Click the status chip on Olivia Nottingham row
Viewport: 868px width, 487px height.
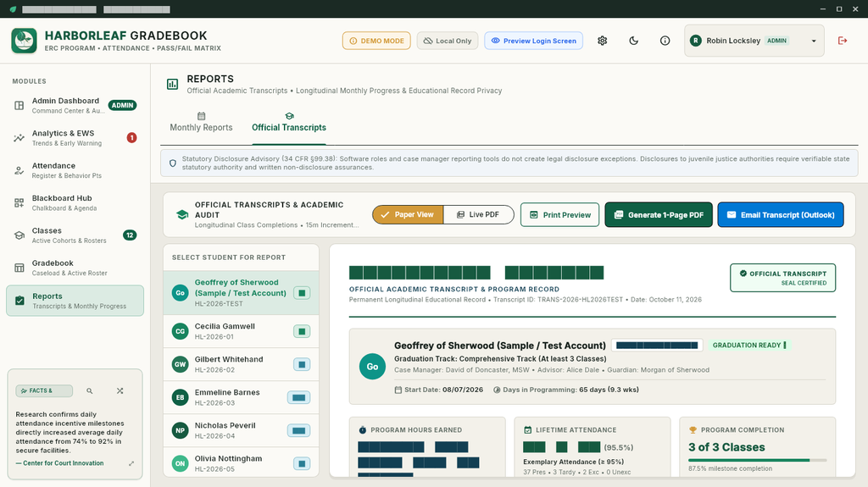[x=302, y=463]
